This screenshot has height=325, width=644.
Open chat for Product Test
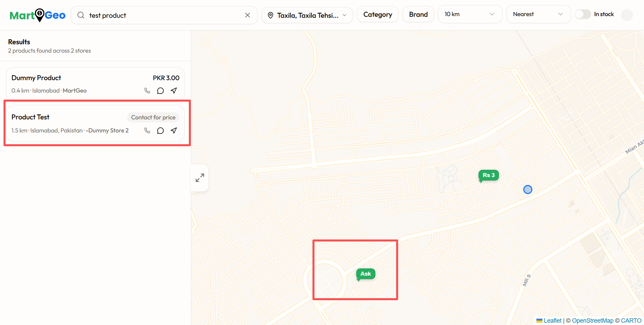point(160,130)
